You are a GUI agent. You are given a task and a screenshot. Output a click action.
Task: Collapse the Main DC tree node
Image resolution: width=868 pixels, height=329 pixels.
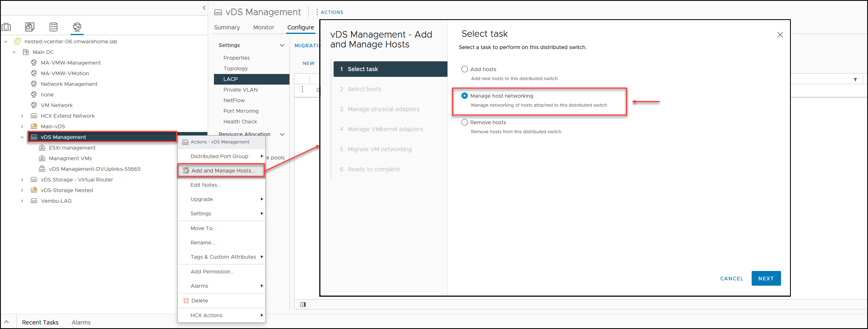click(x=14, y=52)
